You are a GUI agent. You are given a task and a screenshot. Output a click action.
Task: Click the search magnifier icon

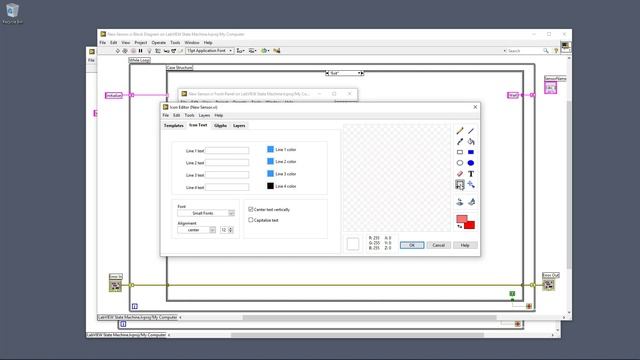point(546,51)
